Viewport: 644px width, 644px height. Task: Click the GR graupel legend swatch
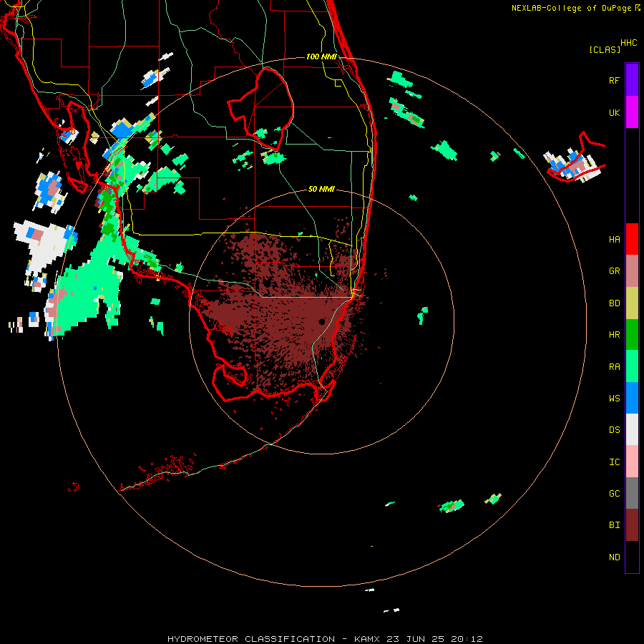tap(632, 271)
